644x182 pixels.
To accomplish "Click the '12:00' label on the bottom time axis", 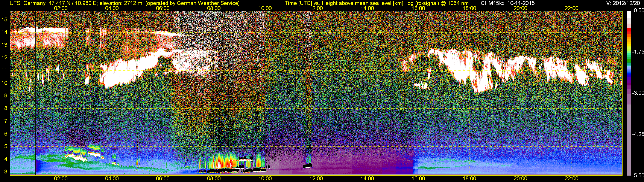I will click(x=316, y=179).
